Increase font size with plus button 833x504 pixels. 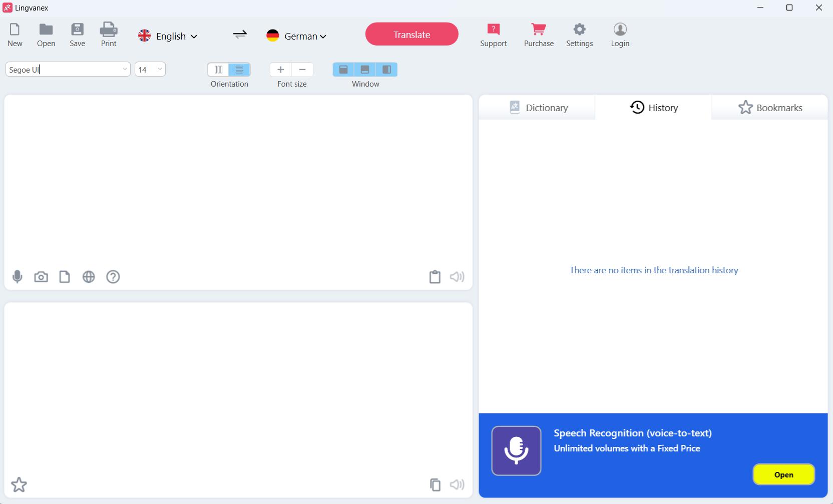pos(280,70)
